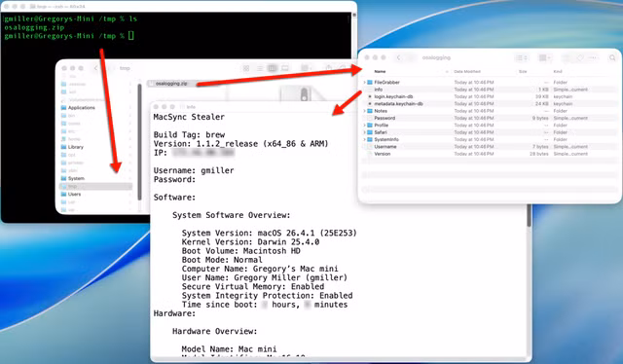The image size is (623, 364).
Task: Select the Password file name in osalogging list
Action: pyautogui.click(x=385, y=118)
